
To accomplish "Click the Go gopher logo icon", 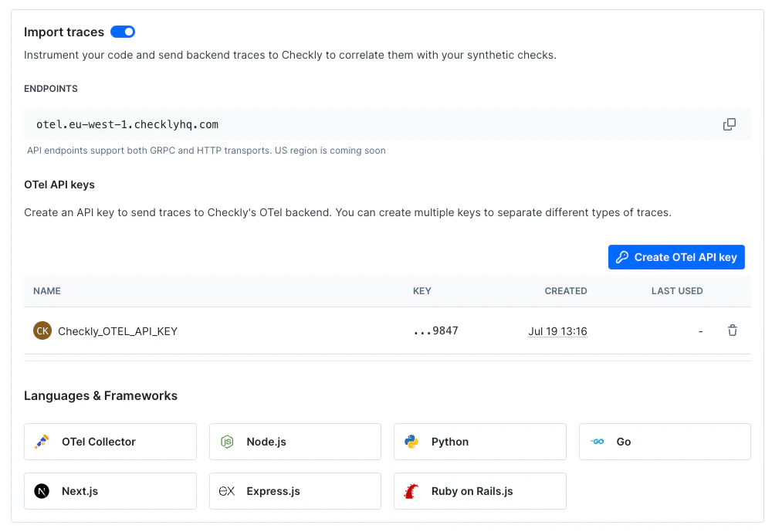I will coord(597,442).
